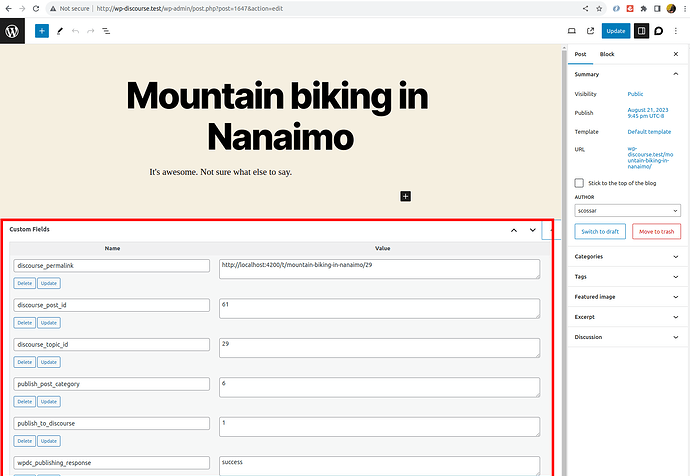This screenshot has width=690, height=476.
Task: Add block using the black plus square
Action: click(x=406, y=196)
